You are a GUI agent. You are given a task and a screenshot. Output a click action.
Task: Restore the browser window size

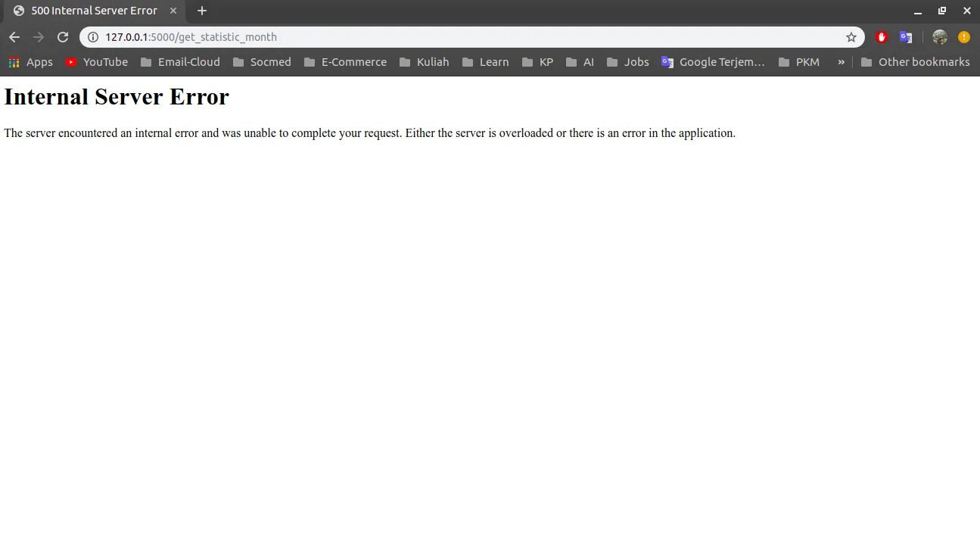(942, 11)
